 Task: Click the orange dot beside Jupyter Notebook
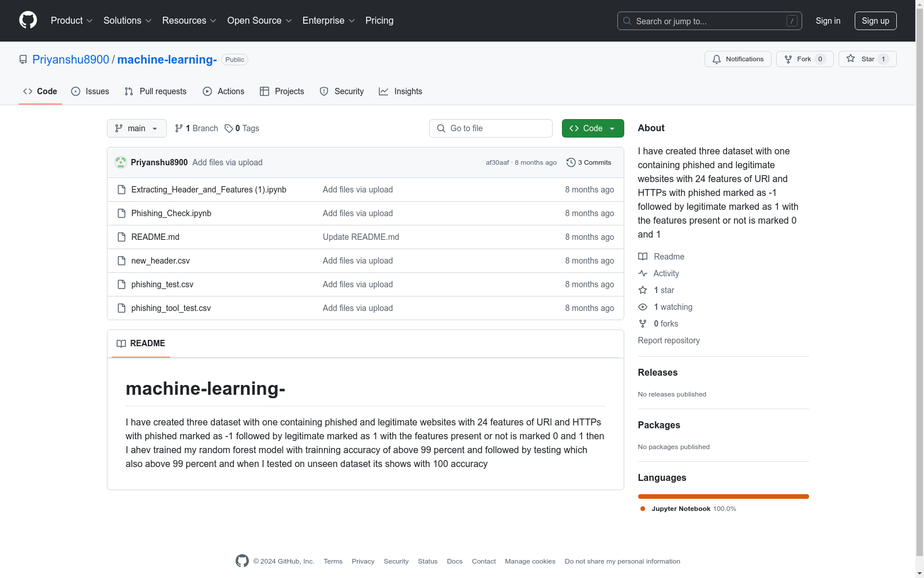[x=643, y=509]
